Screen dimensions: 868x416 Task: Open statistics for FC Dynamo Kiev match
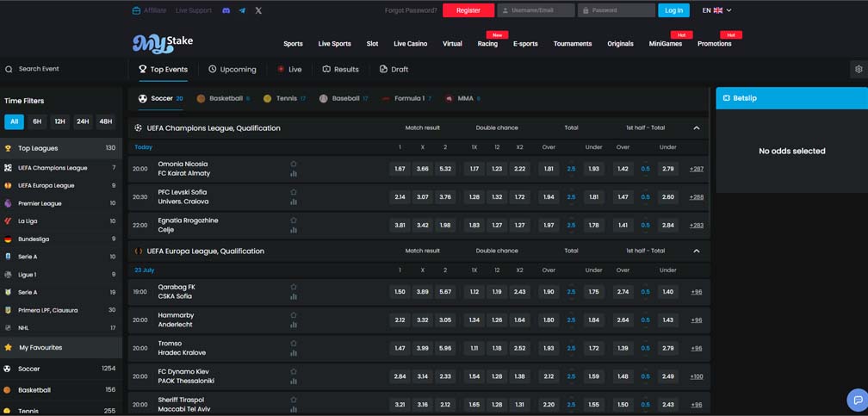click(x=294, y=381)
